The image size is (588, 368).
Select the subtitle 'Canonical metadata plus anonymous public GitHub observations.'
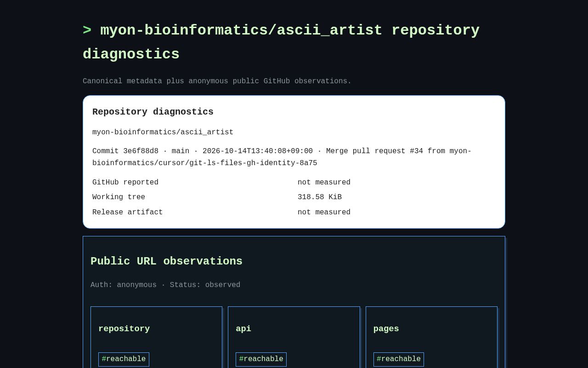(217, 81)
